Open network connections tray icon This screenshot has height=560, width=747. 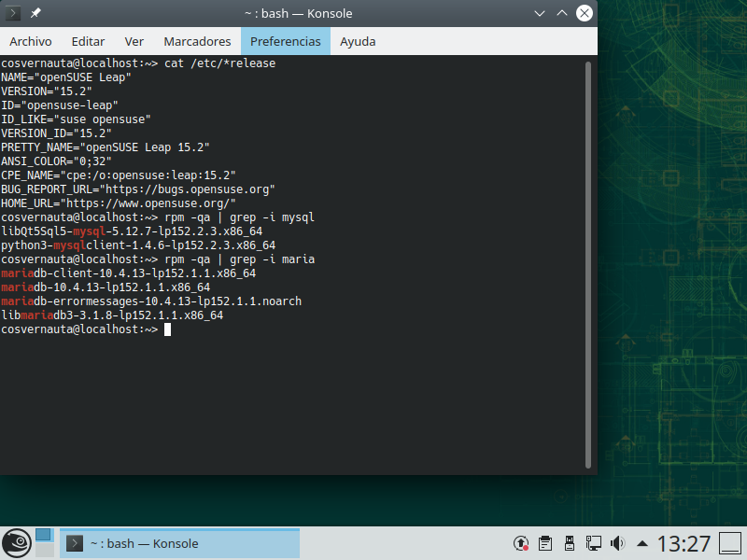tap(594, 543)
